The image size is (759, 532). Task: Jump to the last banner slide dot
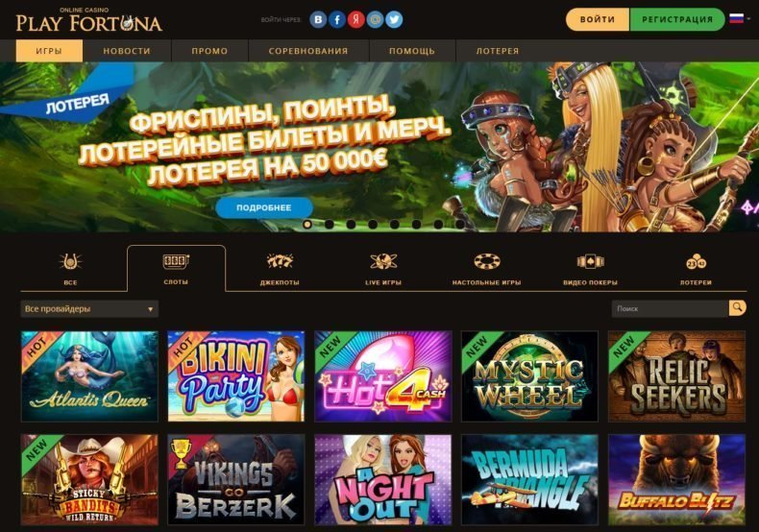[x=460, y=224]
